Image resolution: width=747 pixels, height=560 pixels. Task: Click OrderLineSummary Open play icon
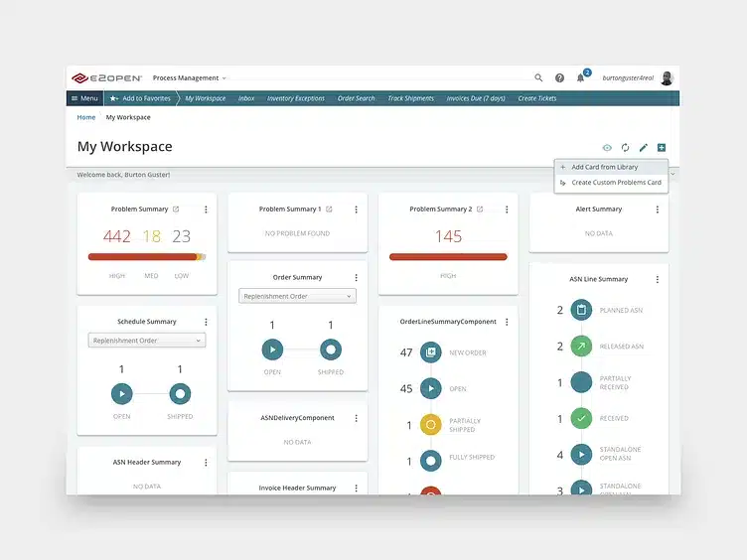click(x=431, y=388)
